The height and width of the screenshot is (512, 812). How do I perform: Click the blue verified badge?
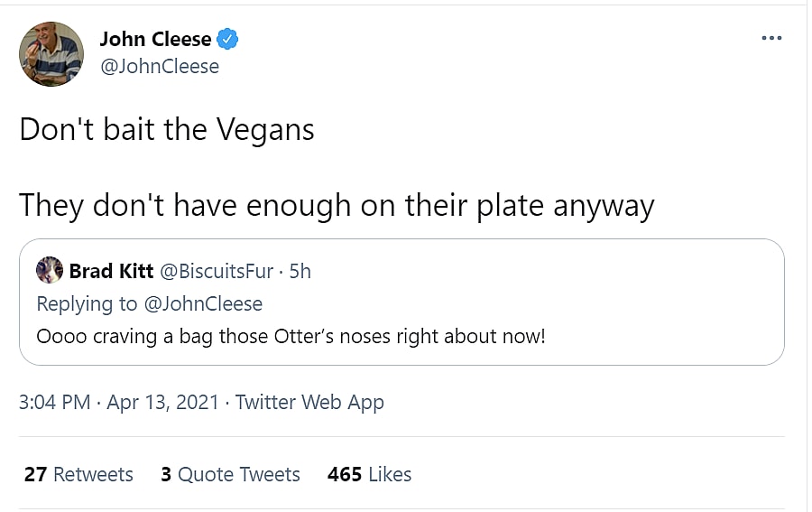pyautogui.click(x=227, y=39)
